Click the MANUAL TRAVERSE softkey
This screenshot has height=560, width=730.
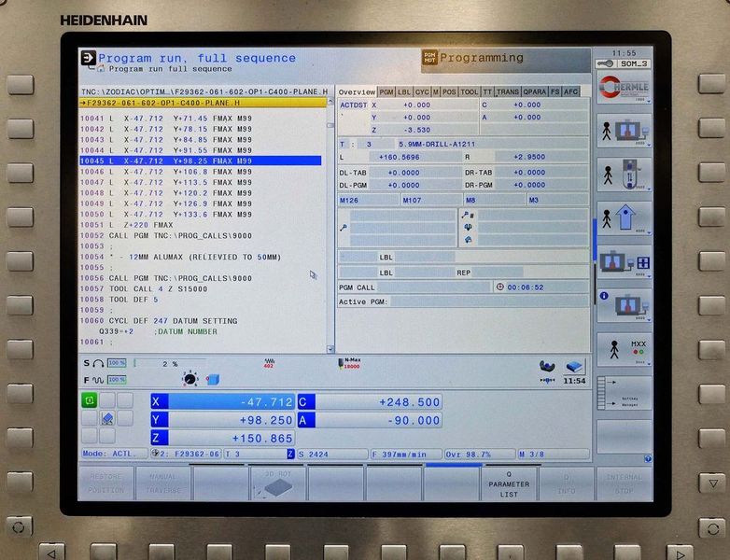click(163, 483)
